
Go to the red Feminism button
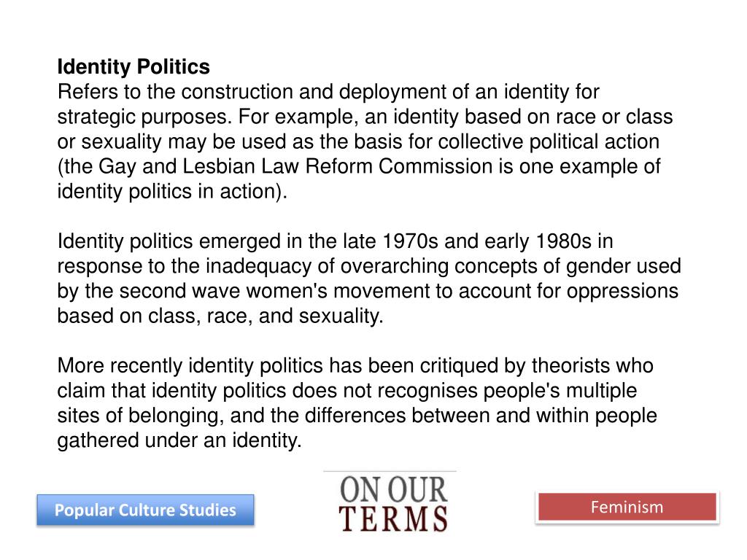pyautogui.click(x=627, y=507)
